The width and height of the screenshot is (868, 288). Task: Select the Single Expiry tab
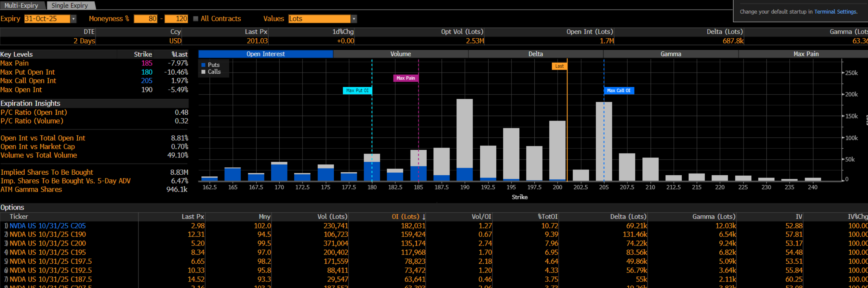[x=70, y=5]
